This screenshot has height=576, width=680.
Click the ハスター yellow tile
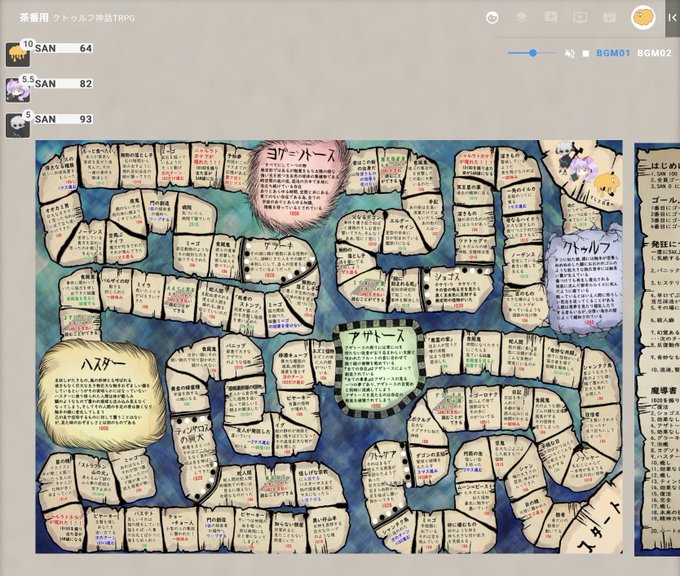tap(102, 395)
